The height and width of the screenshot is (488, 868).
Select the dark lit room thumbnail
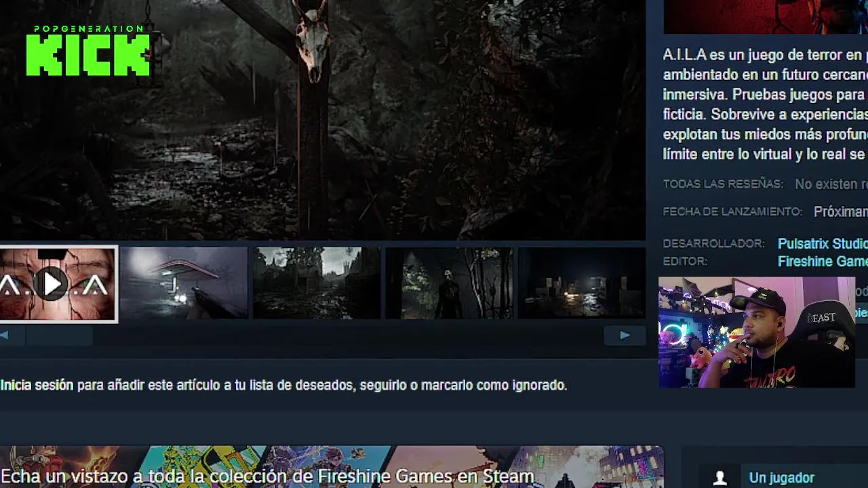581,283
